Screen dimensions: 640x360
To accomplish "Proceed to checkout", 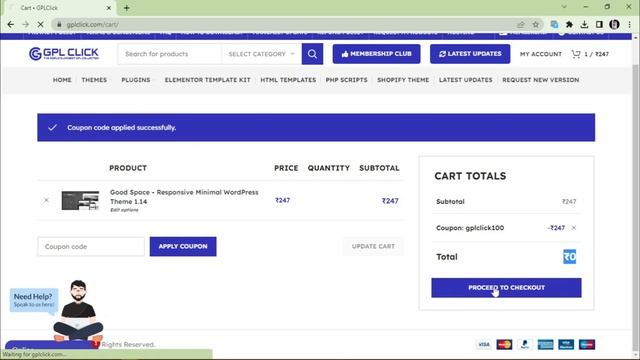I will pos(506,288).
